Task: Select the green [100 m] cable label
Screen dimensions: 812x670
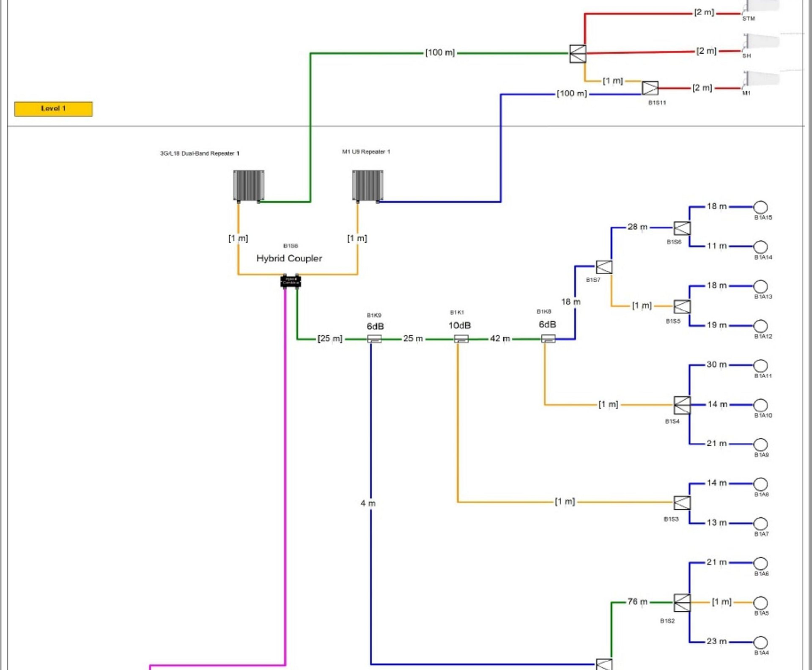Action: (440, 53)
